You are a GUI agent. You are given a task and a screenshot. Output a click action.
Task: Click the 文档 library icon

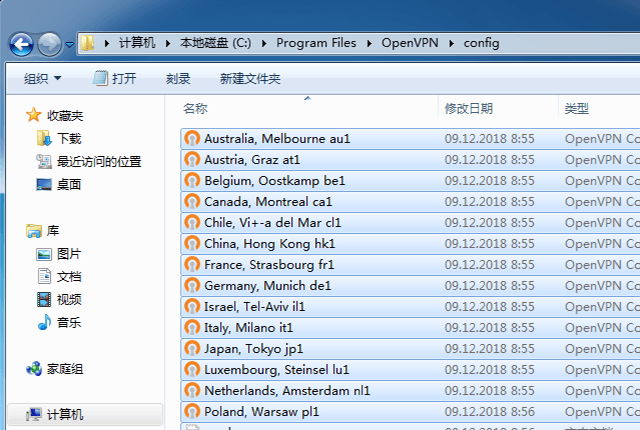44,276
